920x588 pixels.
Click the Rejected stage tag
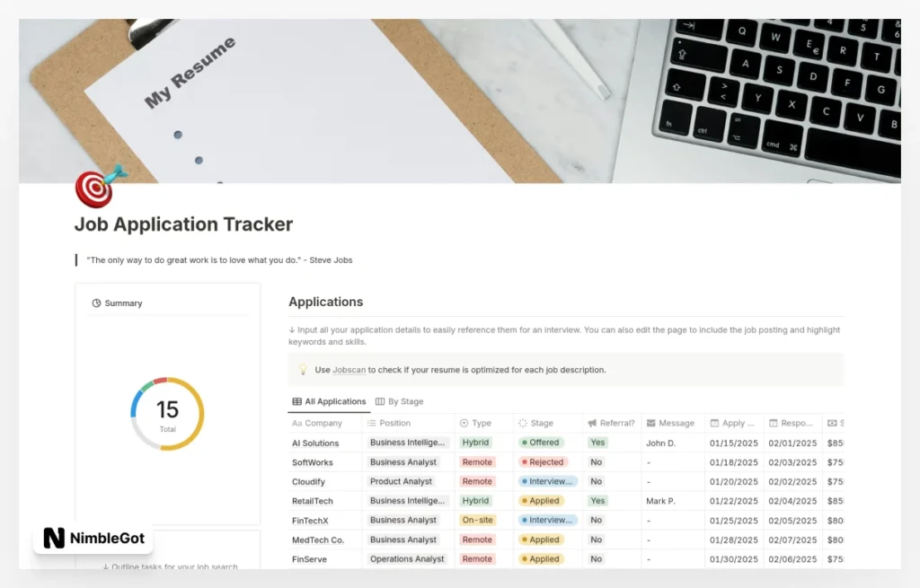544,462
